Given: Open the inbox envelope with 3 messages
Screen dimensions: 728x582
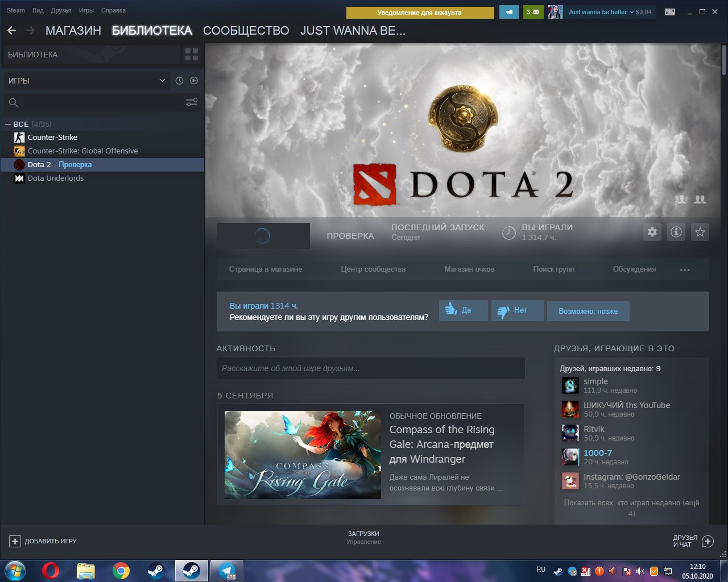Looking at the screenshot, I should [x=533, y=12].
